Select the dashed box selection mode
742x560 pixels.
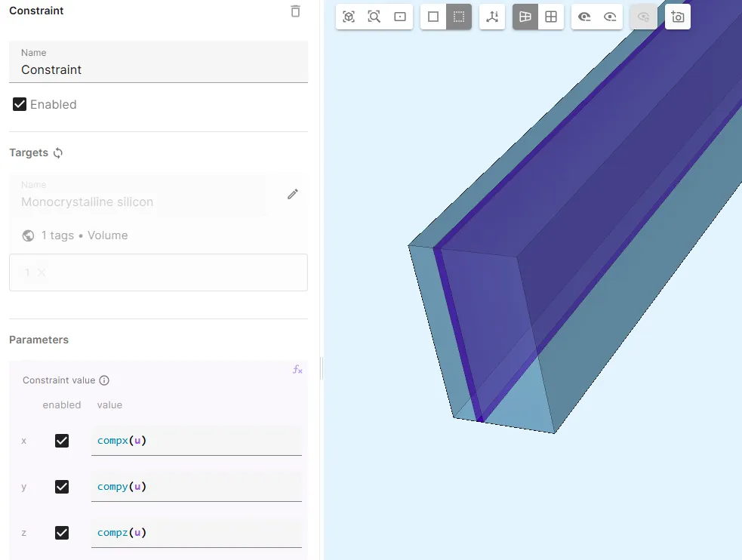tap(459, 17)
